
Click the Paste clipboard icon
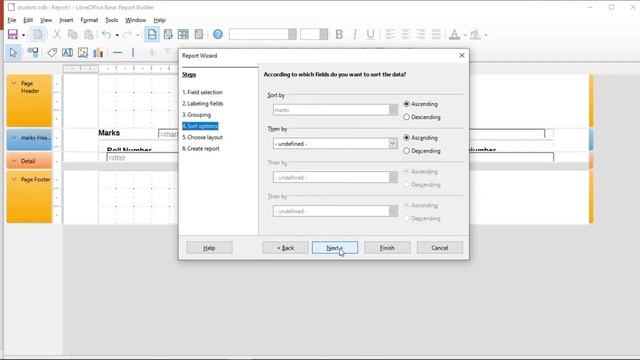pos(88,35)
